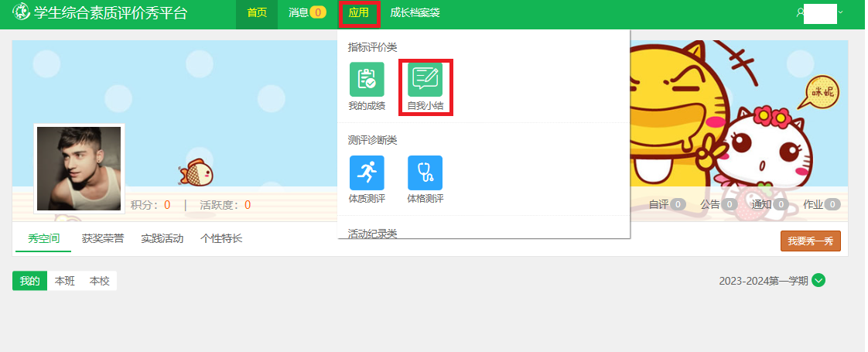Click the 积分 score value
Viewport: 868px width, 352px height.
(167, 205)
